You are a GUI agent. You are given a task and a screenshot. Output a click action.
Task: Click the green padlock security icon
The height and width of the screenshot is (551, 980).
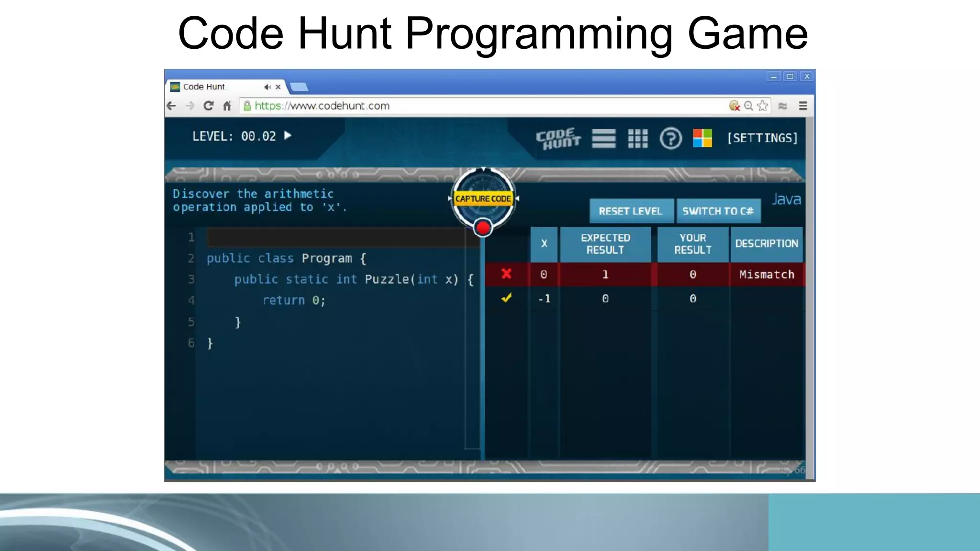[x=247, y=106]
